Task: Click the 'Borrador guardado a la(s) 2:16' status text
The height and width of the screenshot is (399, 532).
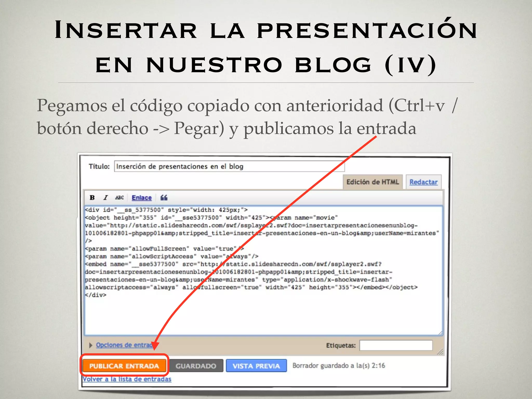Action: [x=338, y=365]
